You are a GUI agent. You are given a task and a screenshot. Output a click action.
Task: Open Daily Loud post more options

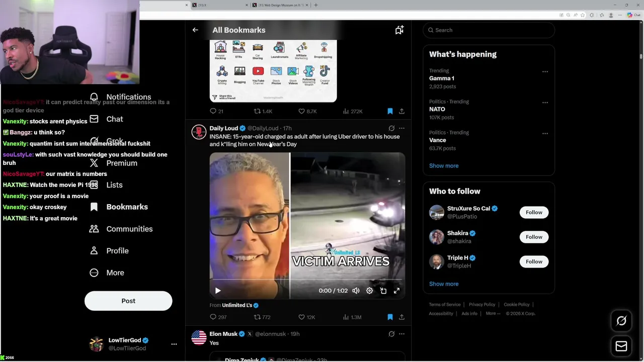[401, 128]
